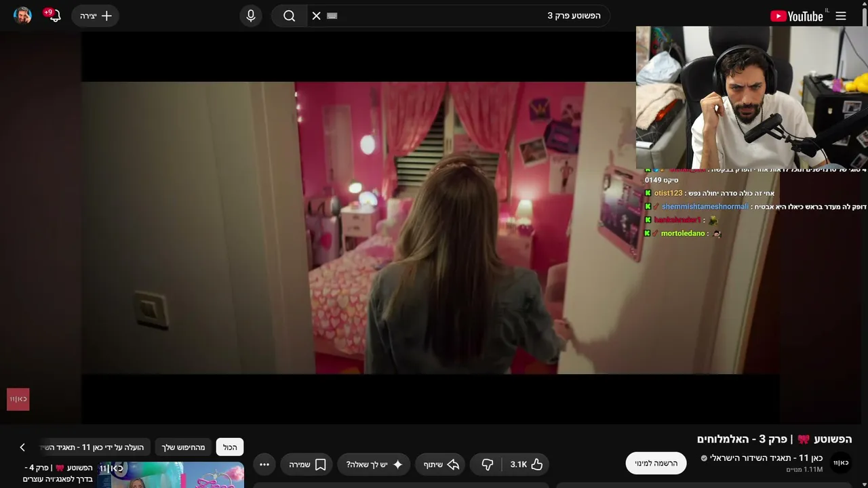Screen dimensions: 868x488
Task: Open the notifications bell with +9 badge
Action: [54, 15]
